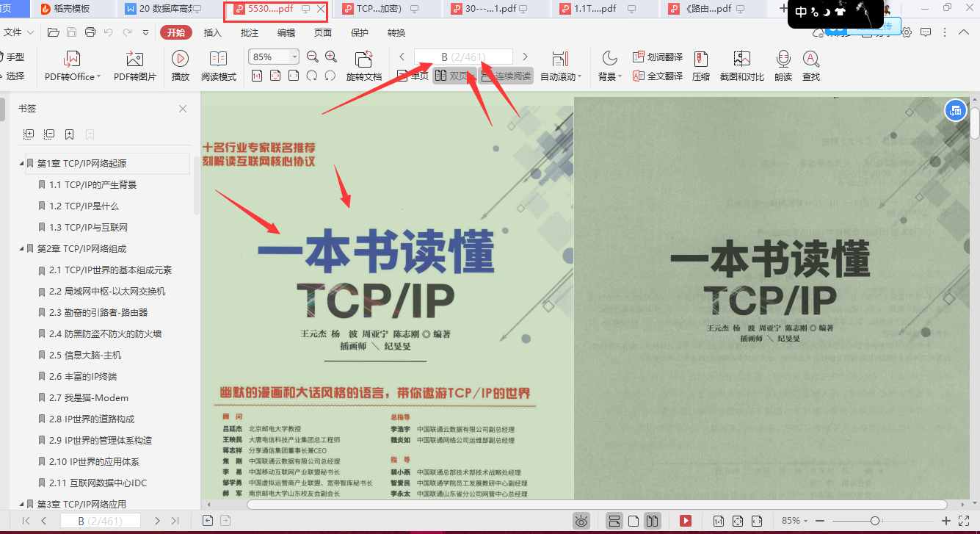This screenshot has width=980, height=534.
Task: Enter 阅读模式 reading mode
Action: pos(219,65)
